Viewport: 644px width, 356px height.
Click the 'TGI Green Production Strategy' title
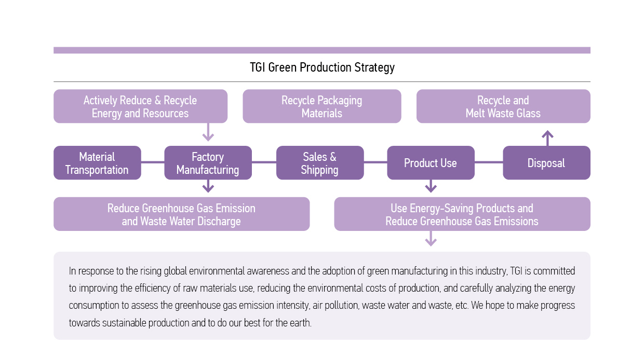322,67
